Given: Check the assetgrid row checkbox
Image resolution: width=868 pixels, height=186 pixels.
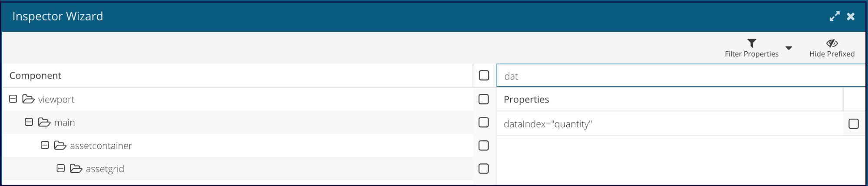Looking at the screenshot, I should (484, 168).
